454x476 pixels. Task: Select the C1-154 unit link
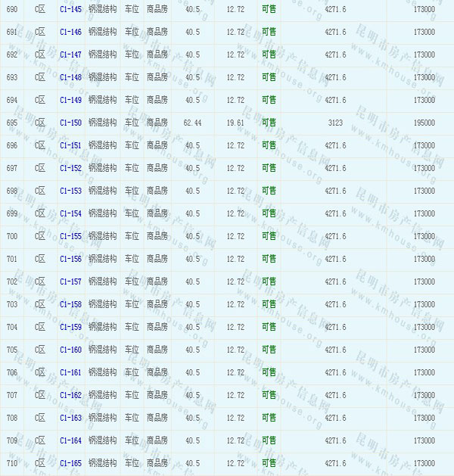(x=70, y=214)
